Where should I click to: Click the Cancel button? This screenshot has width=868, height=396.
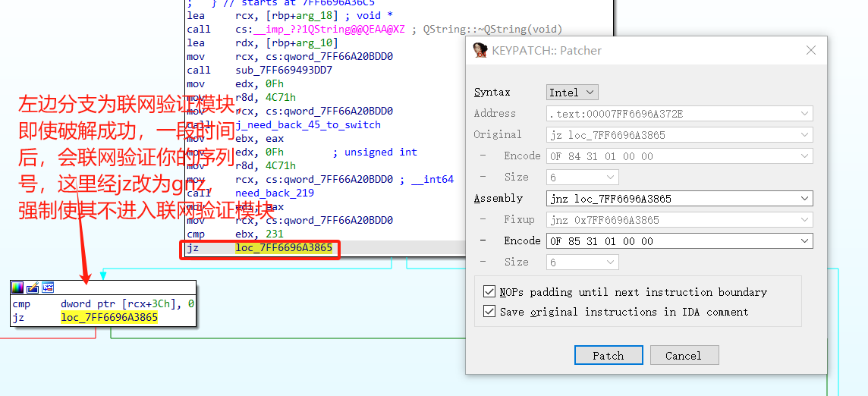684,356
